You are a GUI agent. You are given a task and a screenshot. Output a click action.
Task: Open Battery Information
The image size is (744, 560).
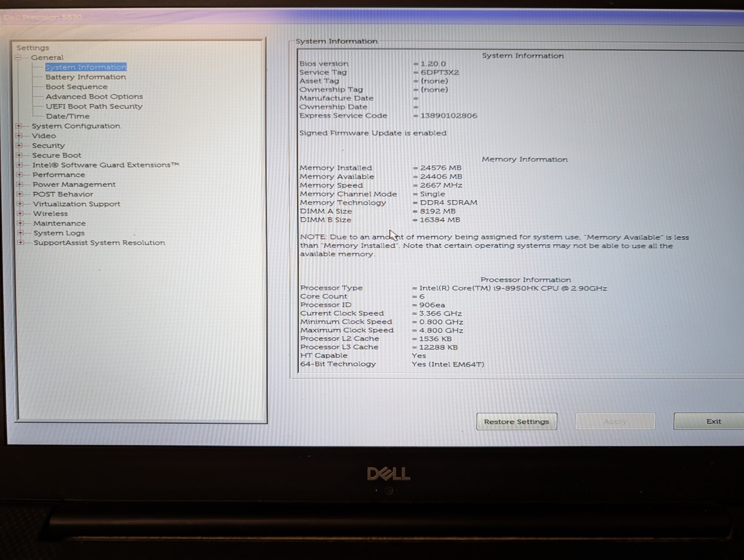pos(86,77)
